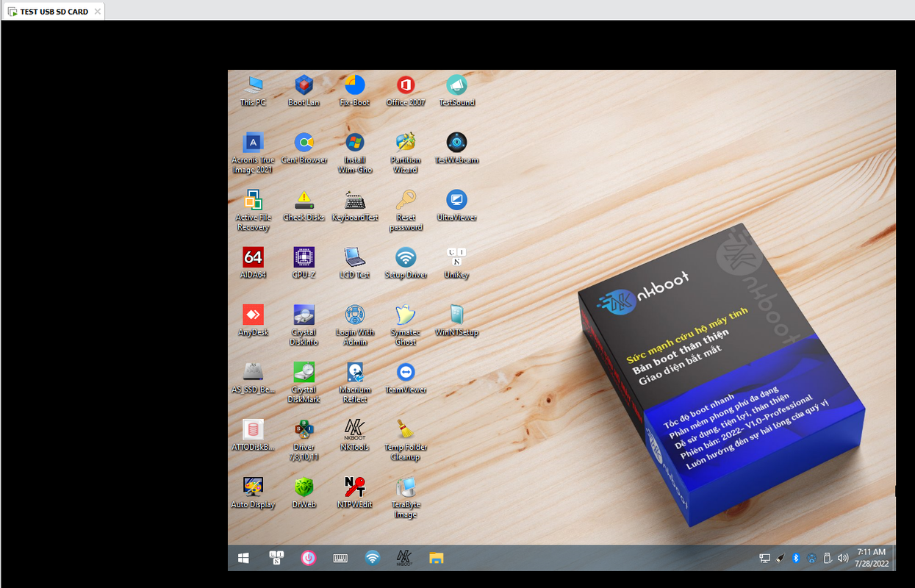Image resolution: width=915 pixels, height=588 pixels.
Task: Open WinNTSetup desktop icon
Action: (x=456, y=320)
